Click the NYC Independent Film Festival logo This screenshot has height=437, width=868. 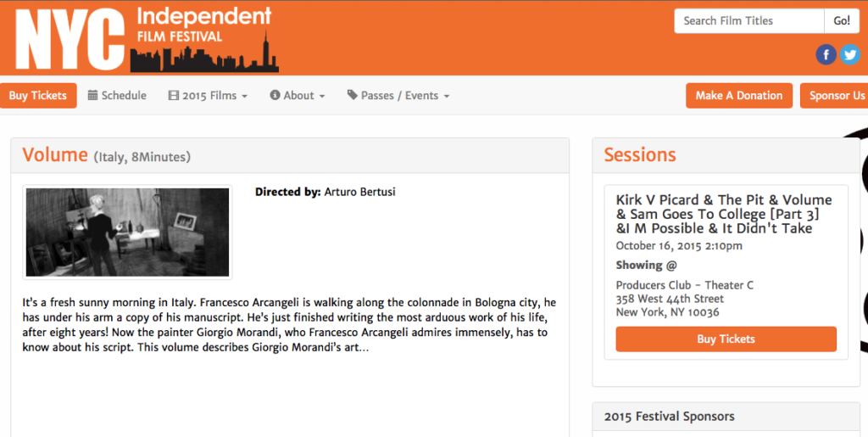click(147, 39)
